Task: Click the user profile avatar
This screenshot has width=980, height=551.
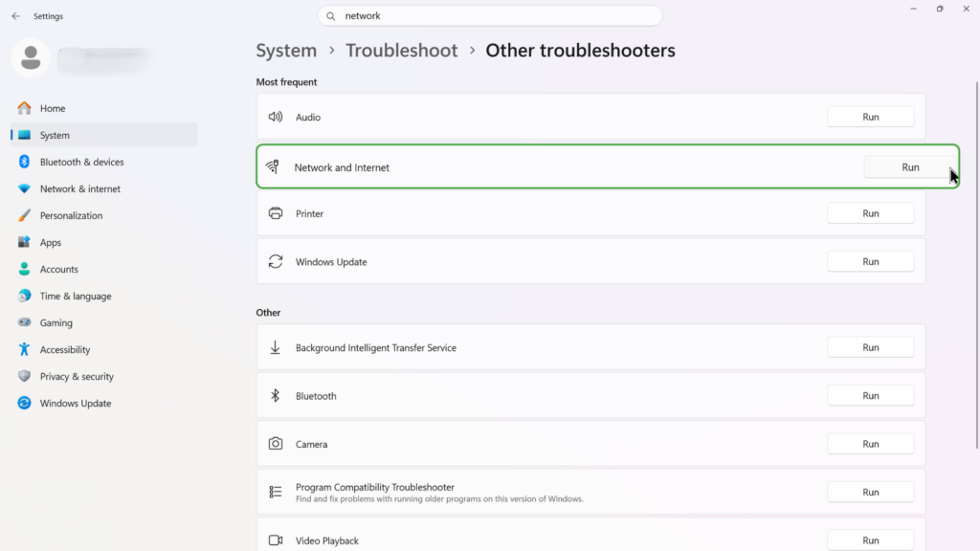Action: tap(31, 57)
